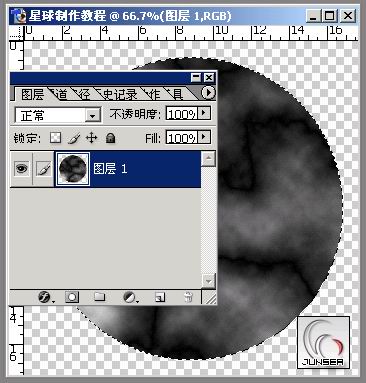
Task: Create a new layer
Action: click(x=160, y=297)
